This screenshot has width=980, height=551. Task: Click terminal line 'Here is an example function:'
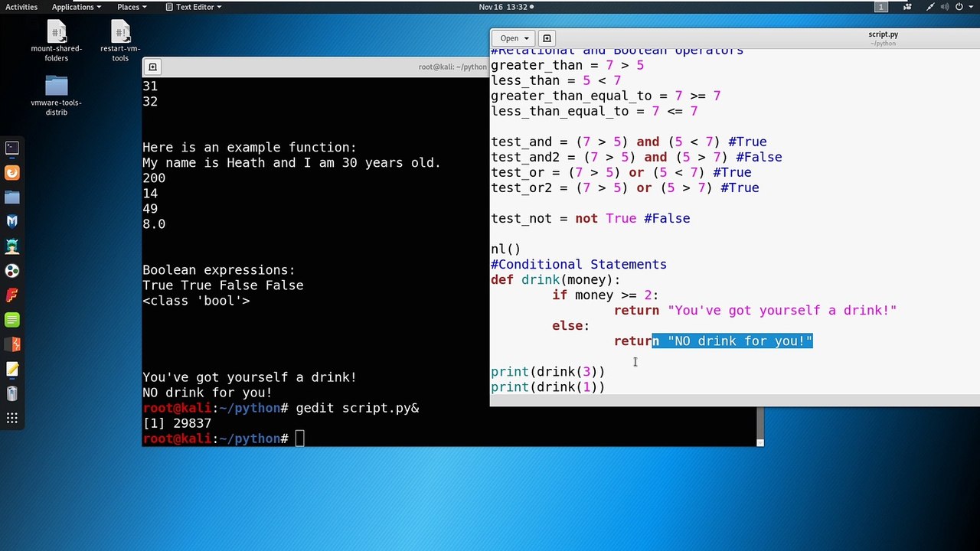(x=249, y=148)
